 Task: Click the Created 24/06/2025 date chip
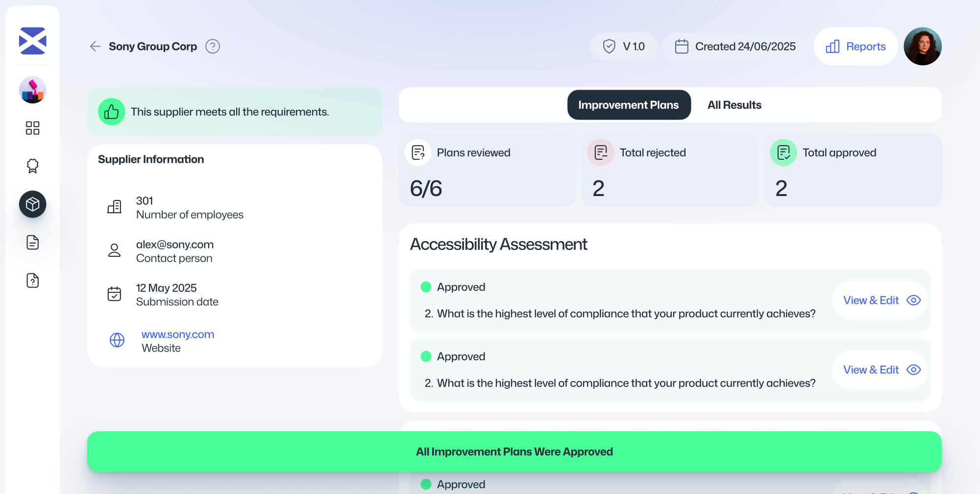tap(735, 47)
